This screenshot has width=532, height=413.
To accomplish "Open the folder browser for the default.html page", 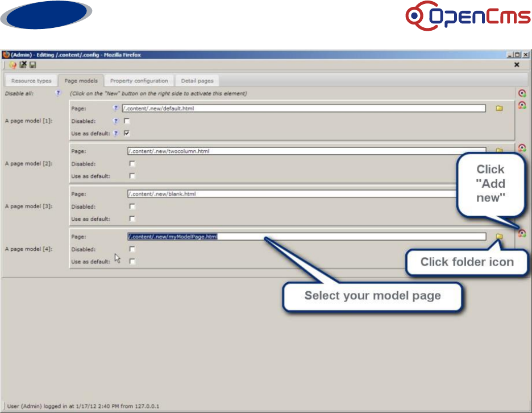I will (x=499, y=108).
